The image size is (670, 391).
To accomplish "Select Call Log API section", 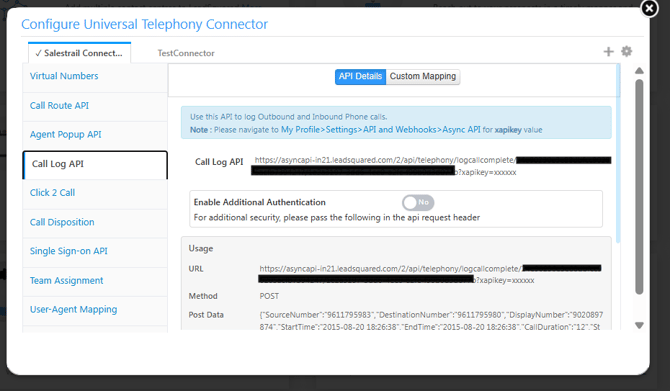I will (95, 164).
